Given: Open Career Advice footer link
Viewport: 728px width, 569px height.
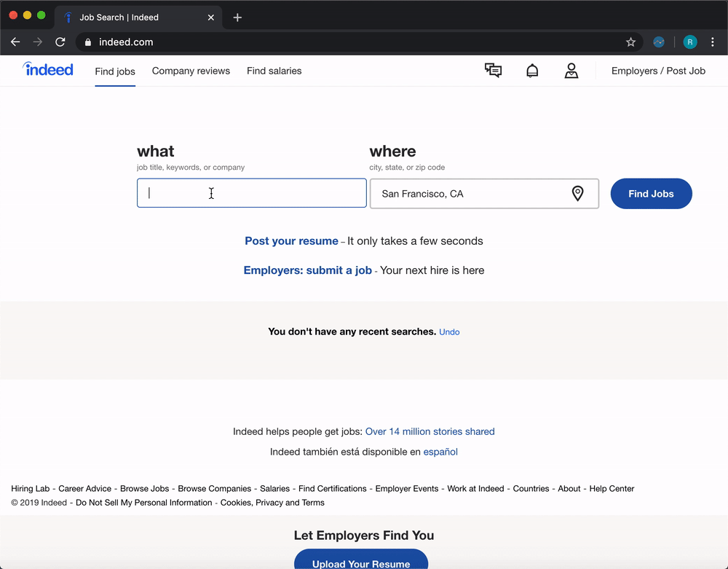Looking at the screenshot, I should pos(85,489).
